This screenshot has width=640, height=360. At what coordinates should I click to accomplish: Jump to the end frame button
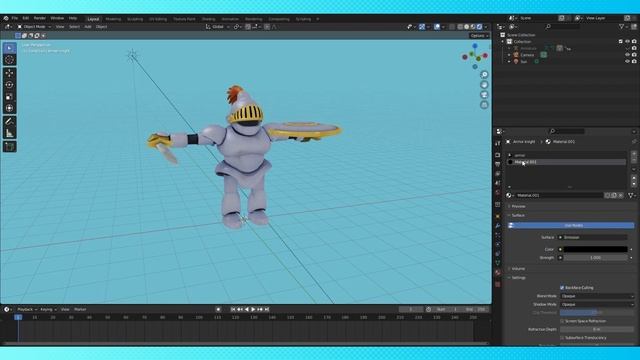[x=267, y=310]
